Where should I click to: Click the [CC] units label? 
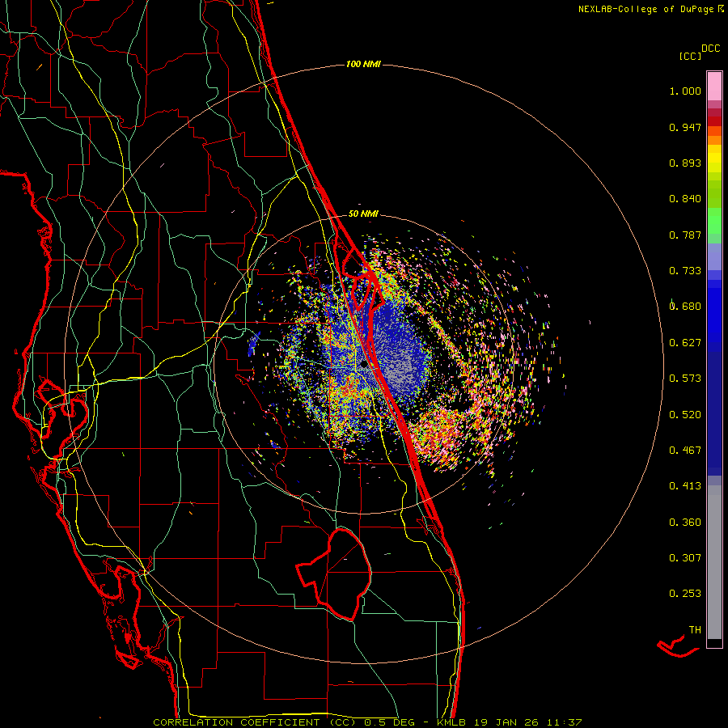click(690, 56)
